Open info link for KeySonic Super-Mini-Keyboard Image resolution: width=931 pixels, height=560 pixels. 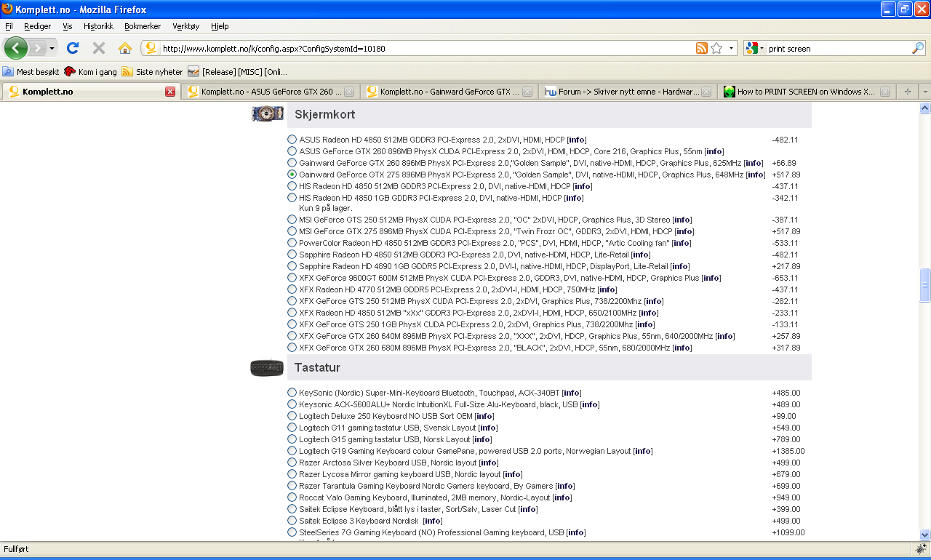pos(572,393)
